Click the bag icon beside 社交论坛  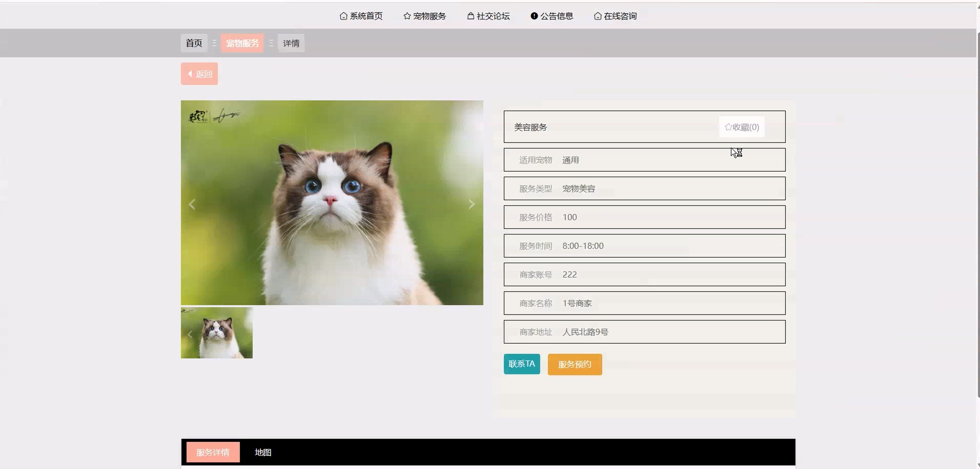(470, 16)
